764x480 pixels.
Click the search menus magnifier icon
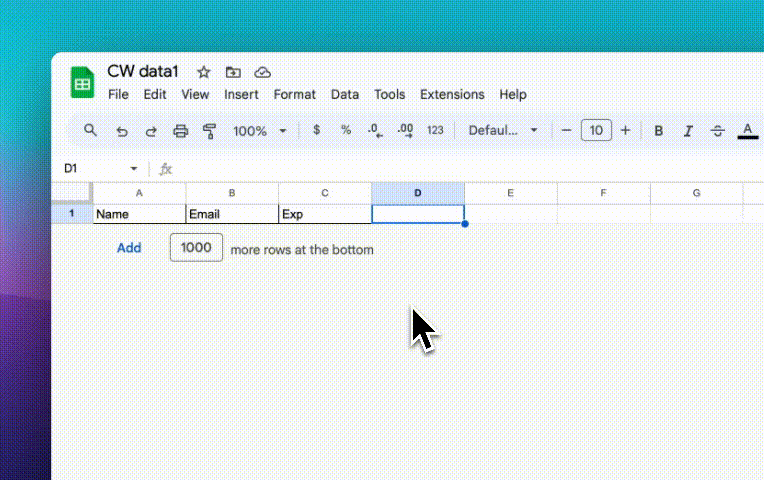coord(90,130)
